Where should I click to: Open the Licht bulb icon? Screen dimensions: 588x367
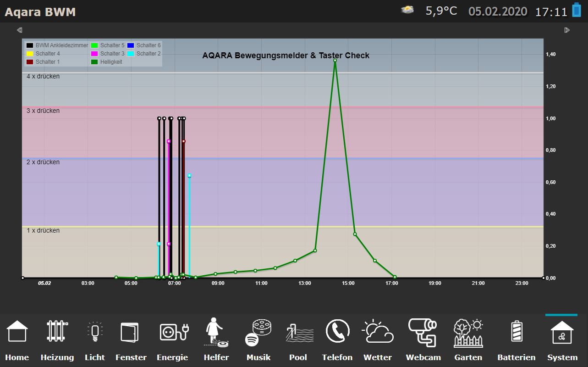tap(95, 331)
